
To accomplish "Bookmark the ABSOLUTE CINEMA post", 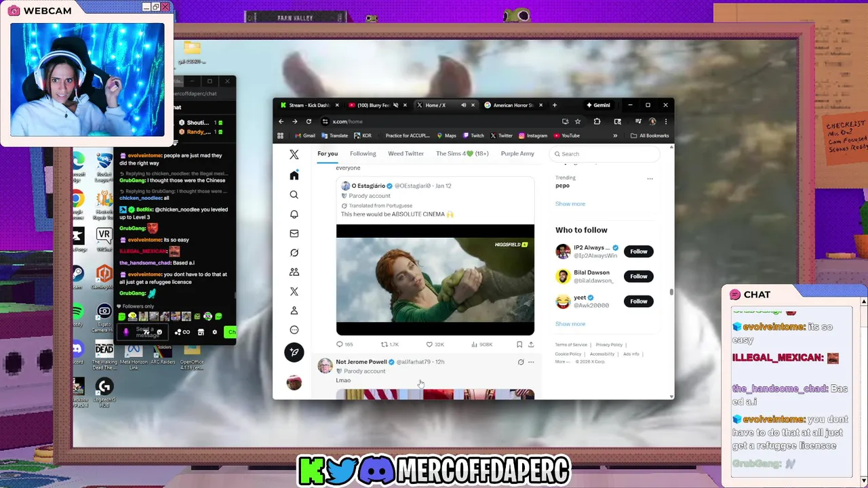I will 519,344.
